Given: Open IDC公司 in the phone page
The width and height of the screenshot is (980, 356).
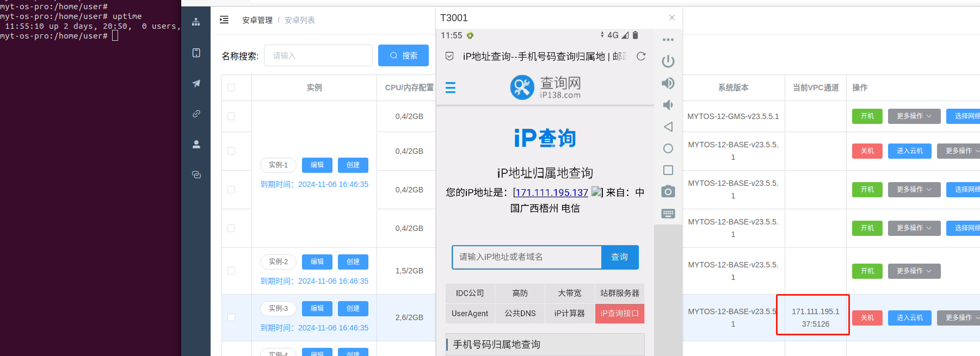Looking at the screenshot, I should click(x=470, y=293).
